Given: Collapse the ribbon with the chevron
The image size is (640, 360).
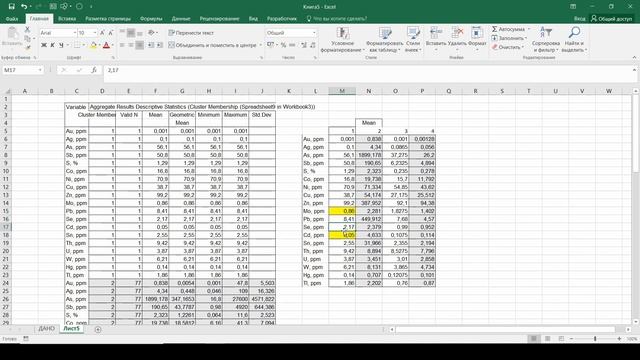Looking at the screenshot, I should click(634, 58).
